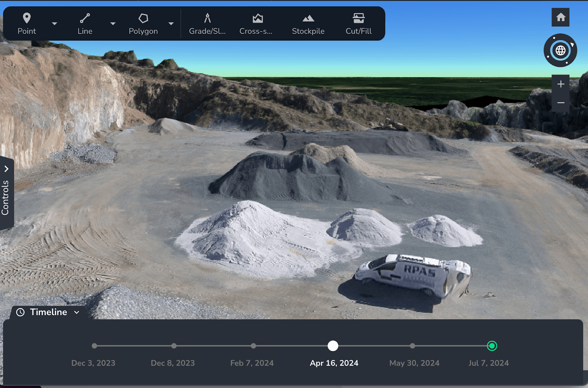Select the Feb 7, 2024 timeline marker

253,346
